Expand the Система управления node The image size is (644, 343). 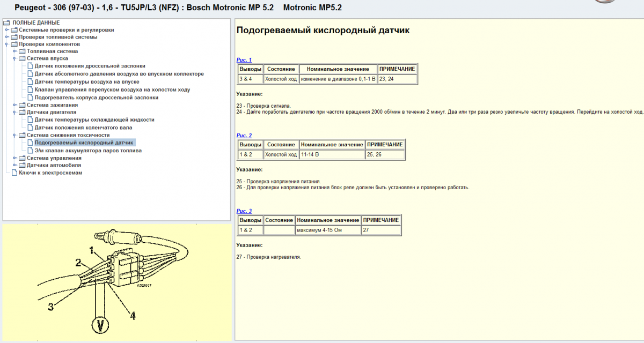(x=15, y=159)
